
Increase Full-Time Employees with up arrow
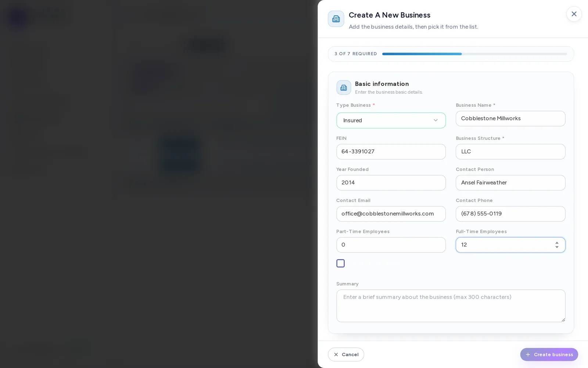point(557,243)
